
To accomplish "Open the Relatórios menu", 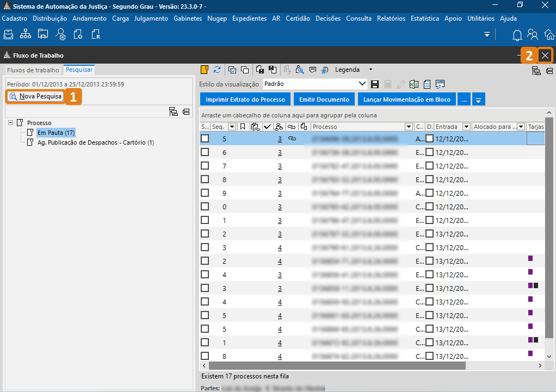I will [391, 18].
